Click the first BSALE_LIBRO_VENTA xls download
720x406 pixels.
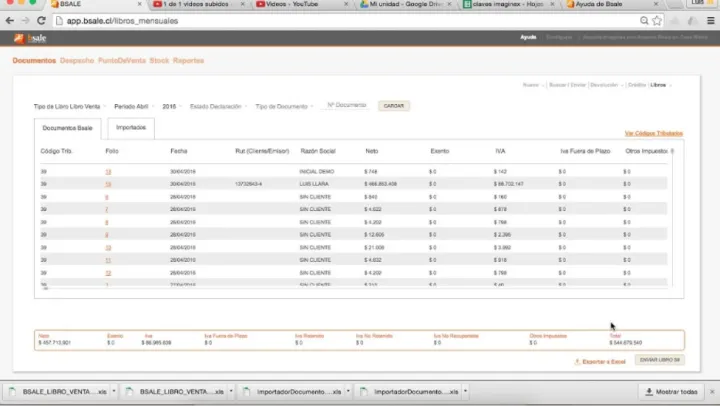pos(58,391)
